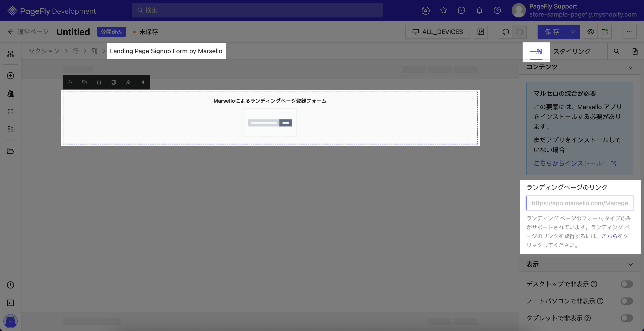Click the search icon in the right panel

tap(617, 51)
